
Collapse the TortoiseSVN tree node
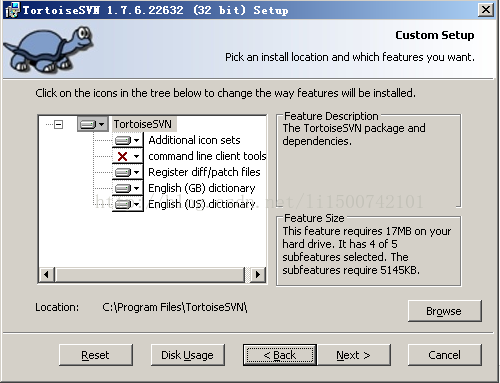point(59,125)
